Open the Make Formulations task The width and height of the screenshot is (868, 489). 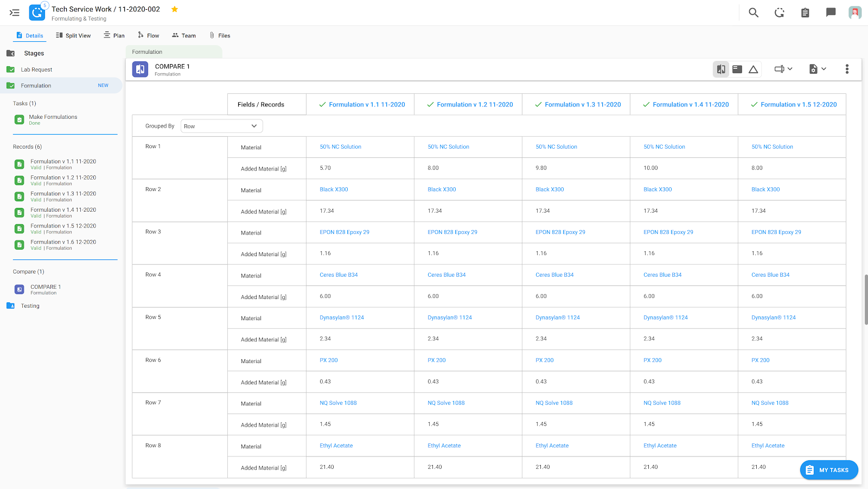(53, 117)
